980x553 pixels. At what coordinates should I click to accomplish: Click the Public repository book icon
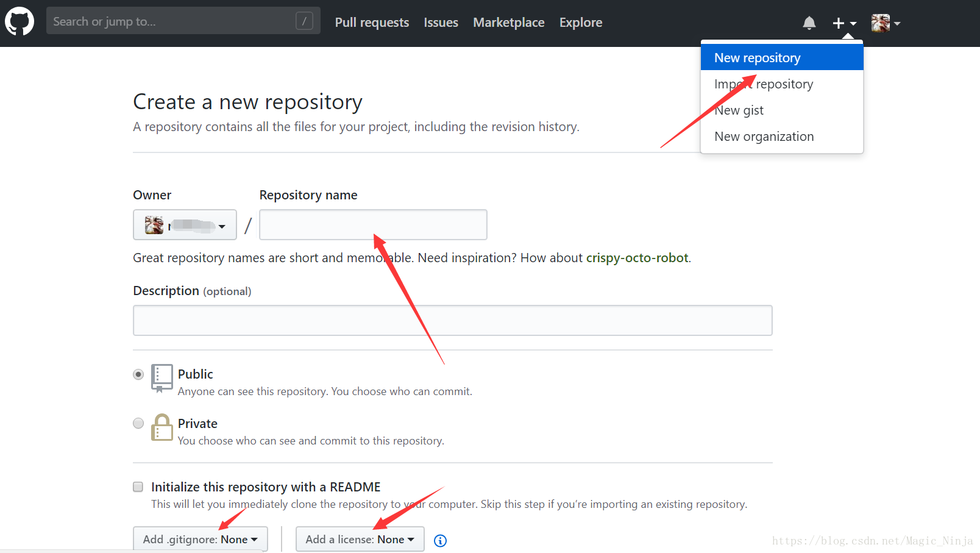coord(162,378)
